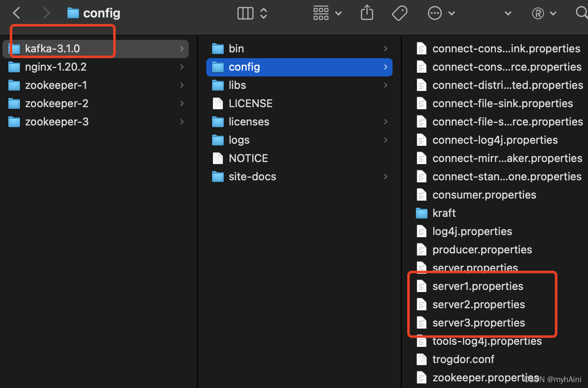Click the log4j.properties file icon
The image size is (588, 388).
[422, 231]
